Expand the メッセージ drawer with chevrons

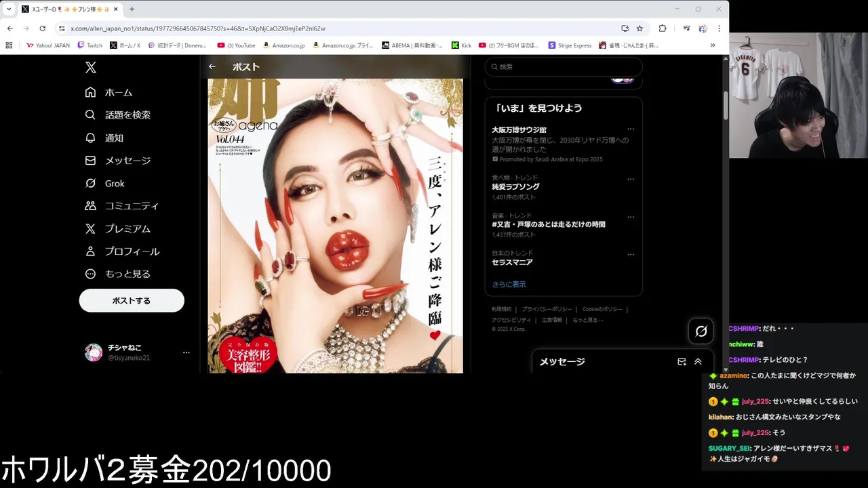click(x=698, y=362)
